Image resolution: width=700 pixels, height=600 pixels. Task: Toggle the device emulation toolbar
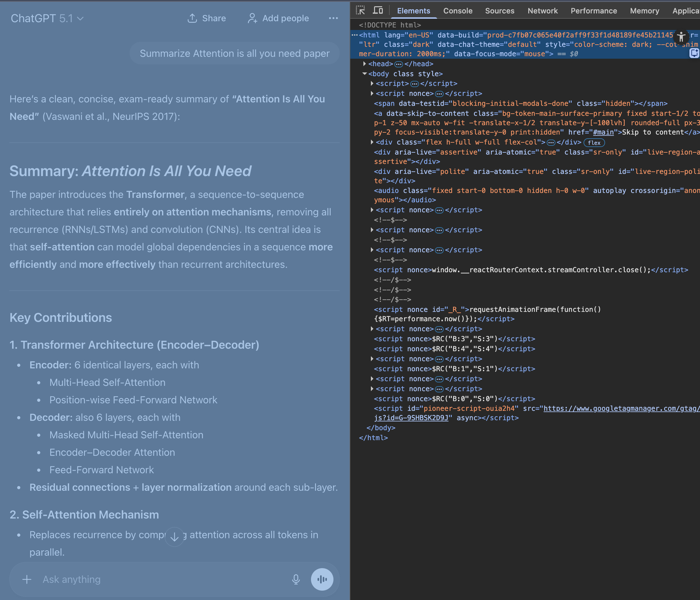378,10
